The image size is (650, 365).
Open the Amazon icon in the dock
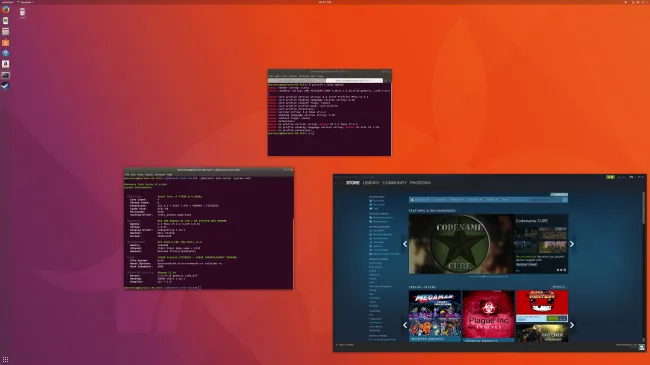point(5,64)
